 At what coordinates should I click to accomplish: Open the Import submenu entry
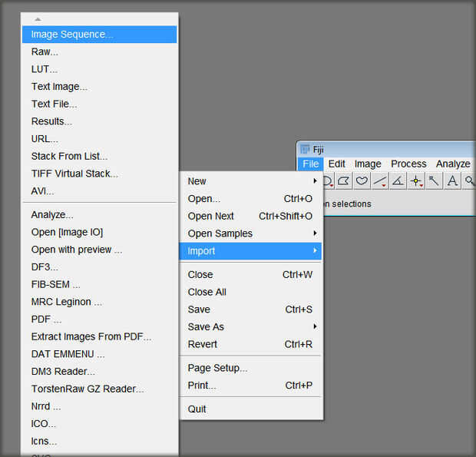(250, 251)
